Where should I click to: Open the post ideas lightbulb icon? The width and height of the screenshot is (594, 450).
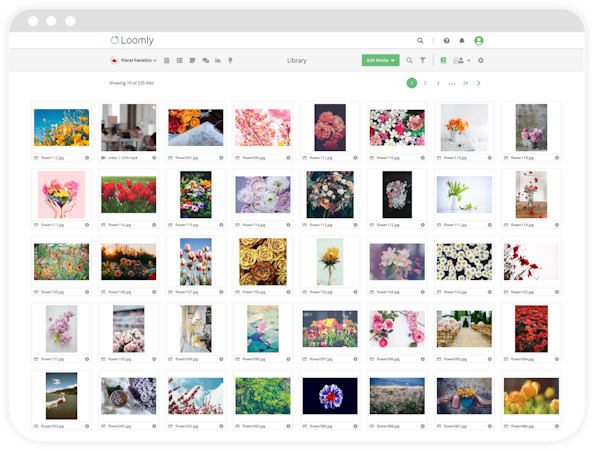[230, 60]
